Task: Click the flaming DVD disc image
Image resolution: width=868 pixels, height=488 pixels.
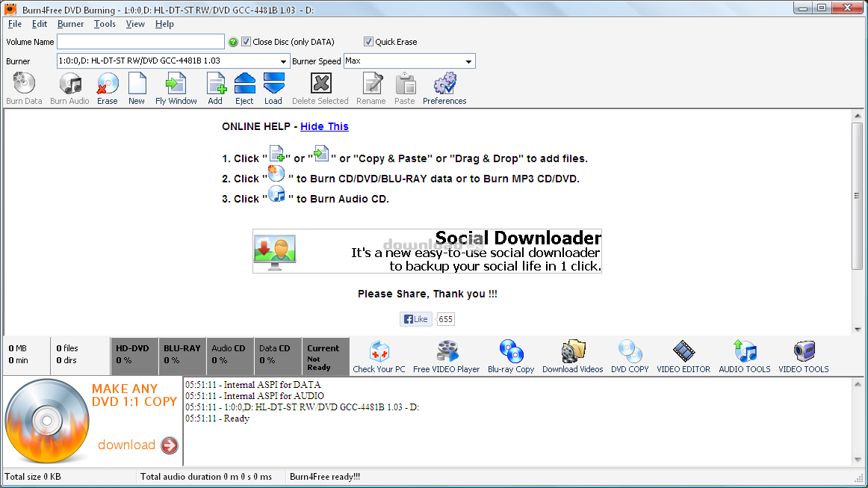Action: (x=47, y=421)
